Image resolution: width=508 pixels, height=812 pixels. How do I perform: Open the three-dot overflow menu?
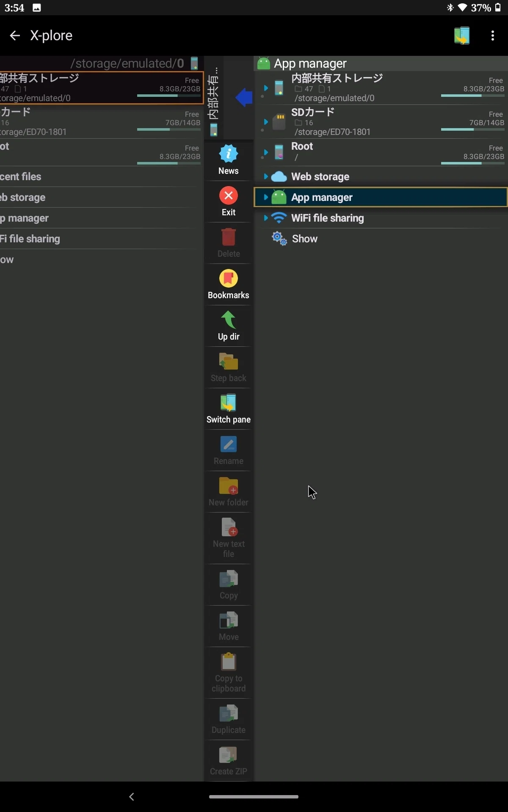point(492,36)
